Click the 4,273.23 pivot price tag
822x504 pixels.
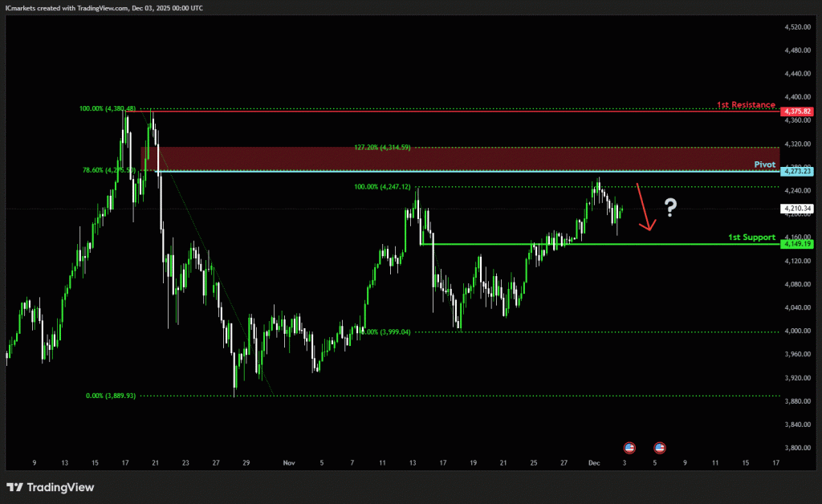pyautogui.click(x=796, y=172)
